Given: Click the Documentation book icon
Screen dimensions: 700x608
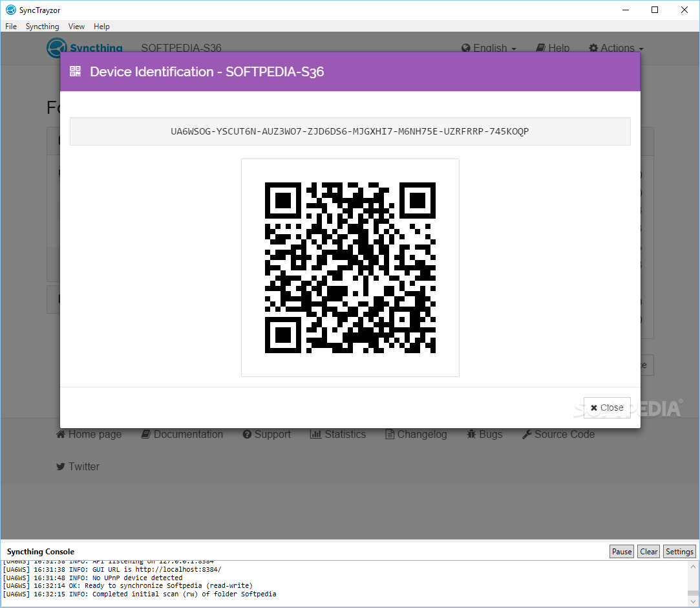Looking at the screenshot, I should [145, 434].
